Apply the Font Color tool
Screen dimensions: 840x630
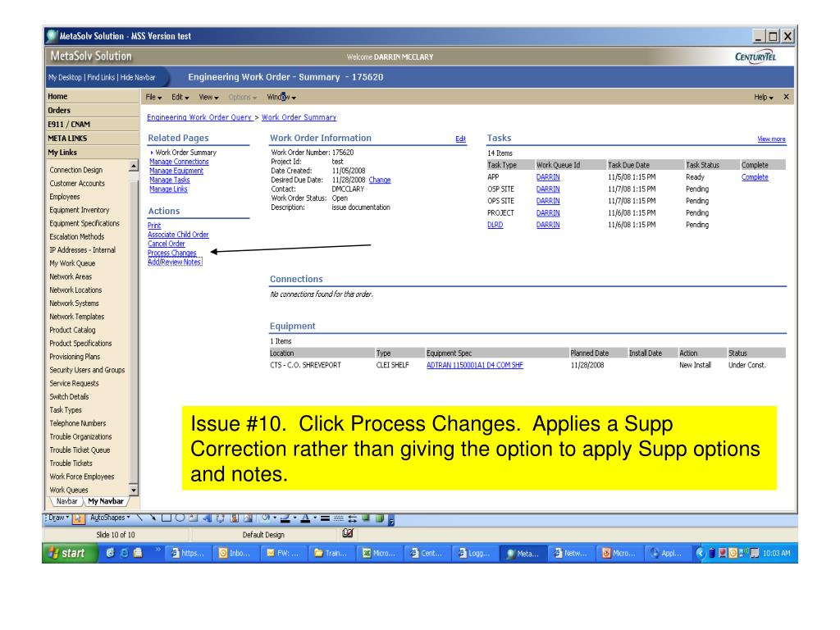point(305,518)
